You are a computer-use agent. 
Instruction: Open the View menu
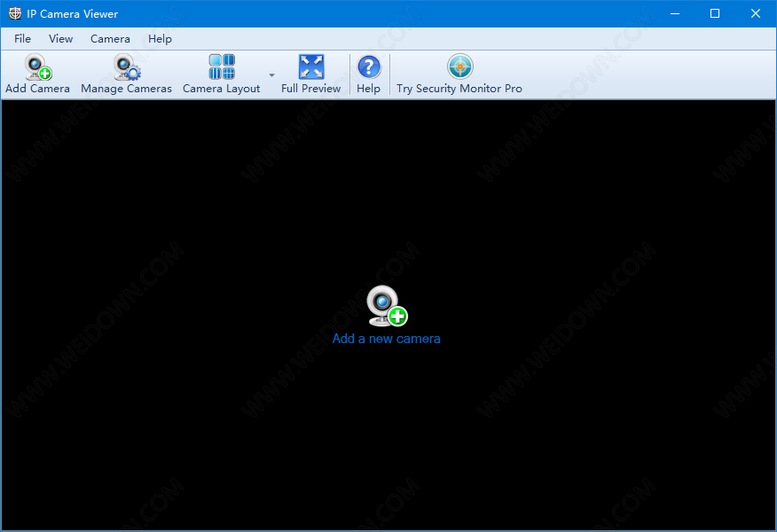click(60, 39)
